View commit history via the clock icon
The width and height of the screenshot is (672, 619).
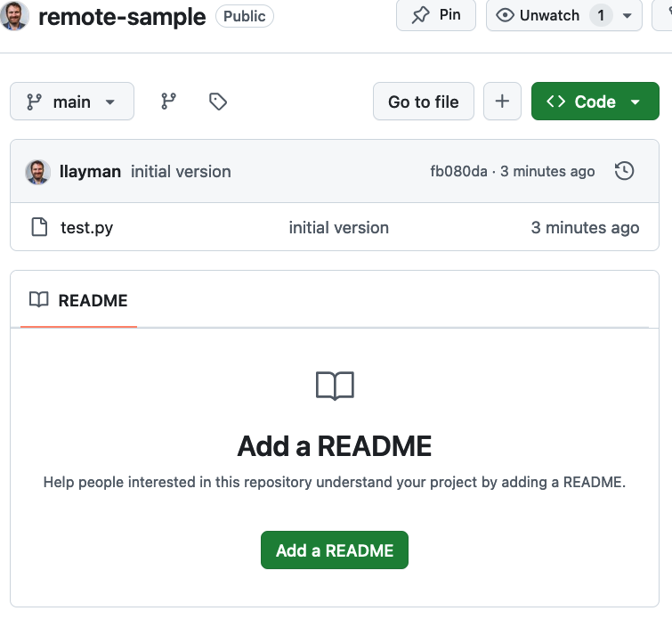tap(624, 171)
